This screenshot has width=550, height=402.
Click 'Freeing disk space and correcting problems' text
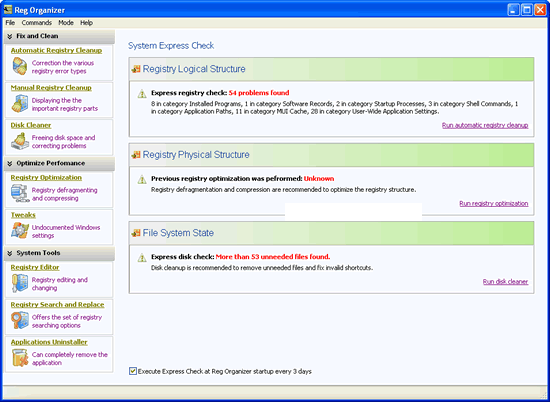(x=63, y=142)
